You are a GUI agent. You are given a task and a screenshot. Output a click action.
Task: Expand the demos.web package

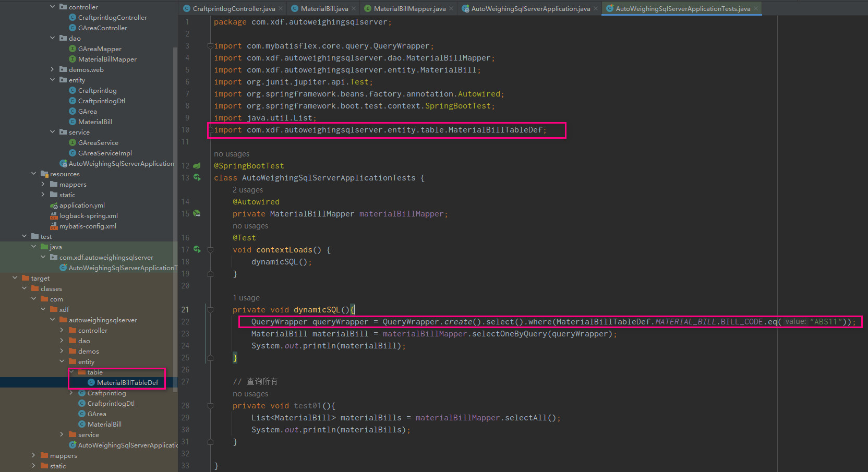(x=52, y=69)
